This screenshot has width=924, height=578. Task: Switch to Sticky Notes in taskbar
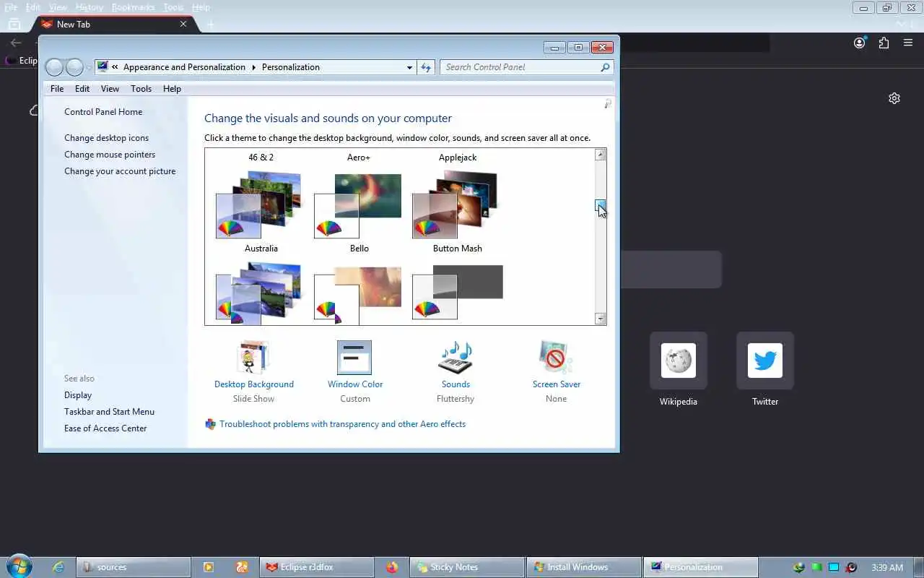(x=467, y=567)
